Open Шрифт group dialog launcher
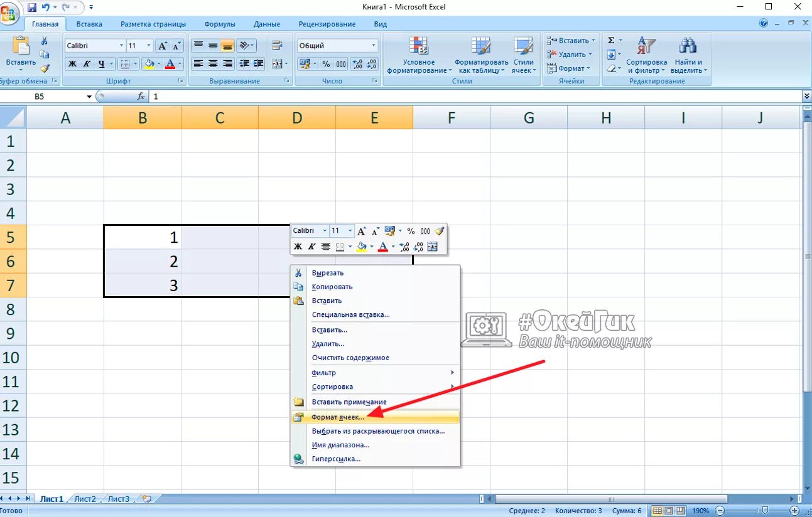 coord(181,81)
